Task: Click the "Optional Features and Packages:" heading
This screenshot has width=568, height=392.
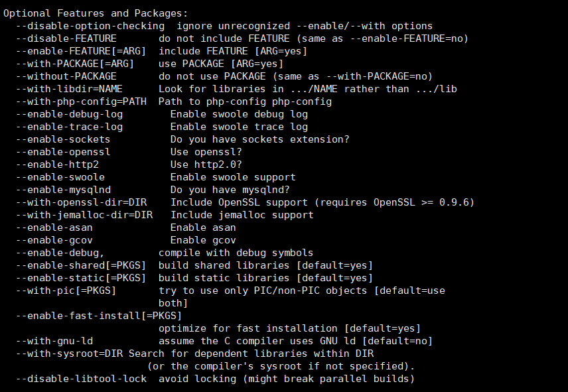Action: click(95, 13)
